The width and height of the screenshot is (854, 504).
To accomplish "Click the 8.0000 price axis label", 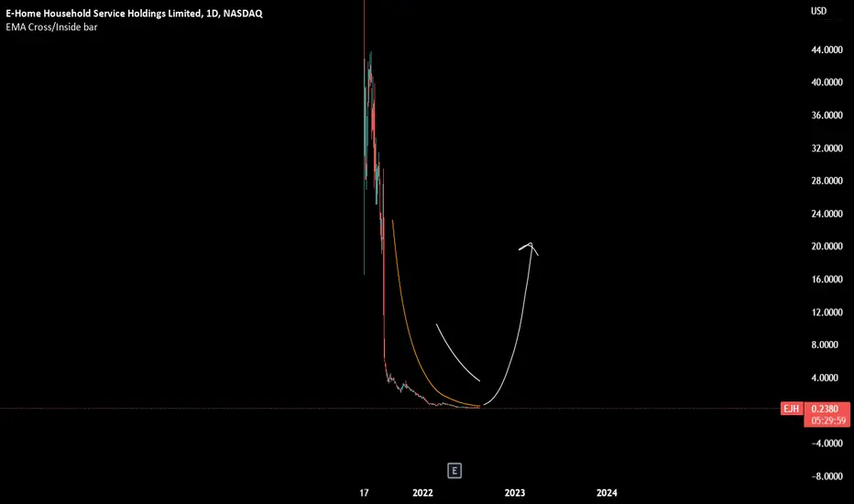I will [x=827, y=345].
